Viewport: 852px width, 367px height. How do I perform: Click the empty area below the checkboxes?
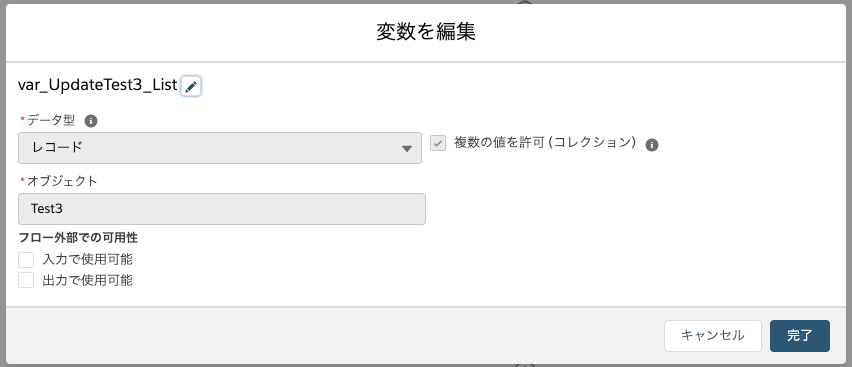(426, 297)
